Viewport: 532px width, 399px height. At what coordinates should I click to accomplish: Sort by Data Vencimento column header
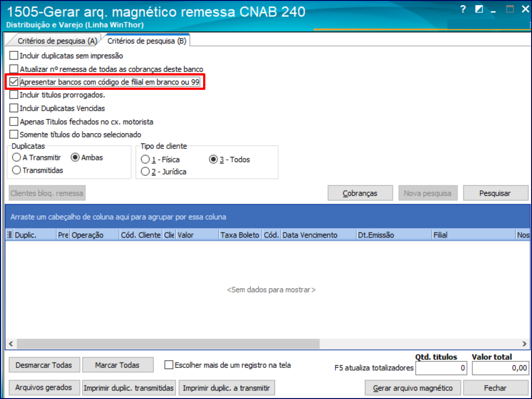(x=318, y=235)
